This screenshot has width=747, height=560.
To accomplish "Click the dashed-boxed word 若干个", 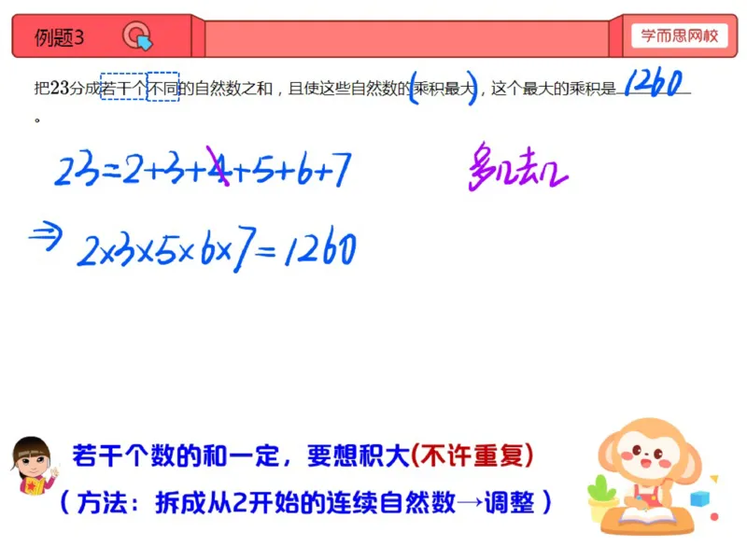I will pos(123,87).
